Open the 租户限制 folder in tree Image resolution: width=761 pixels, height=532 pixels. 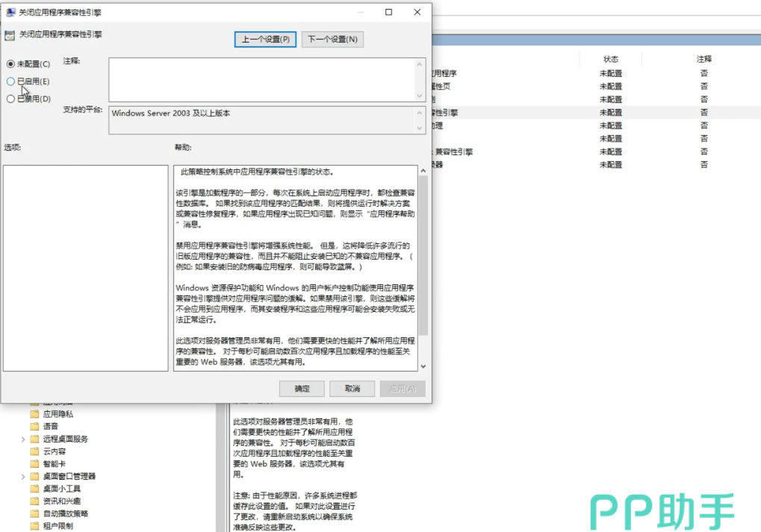pyautogui.click(x=58, y=526)
